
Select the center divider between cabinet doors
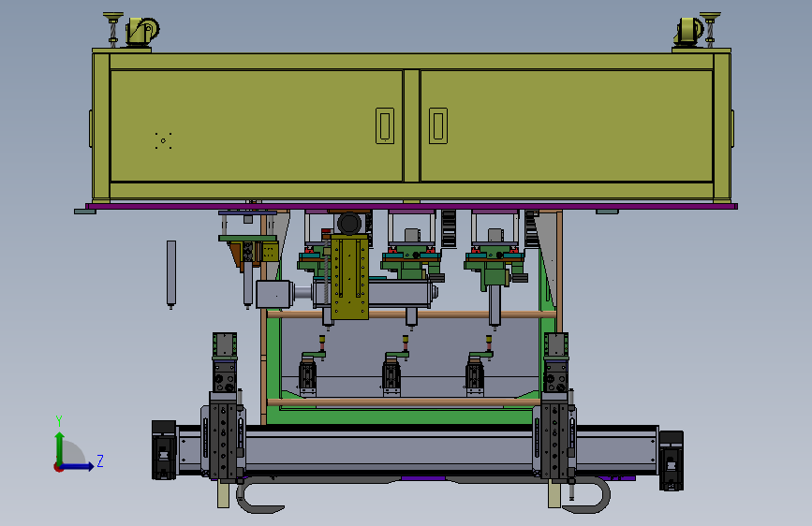[x=412, y=125]
